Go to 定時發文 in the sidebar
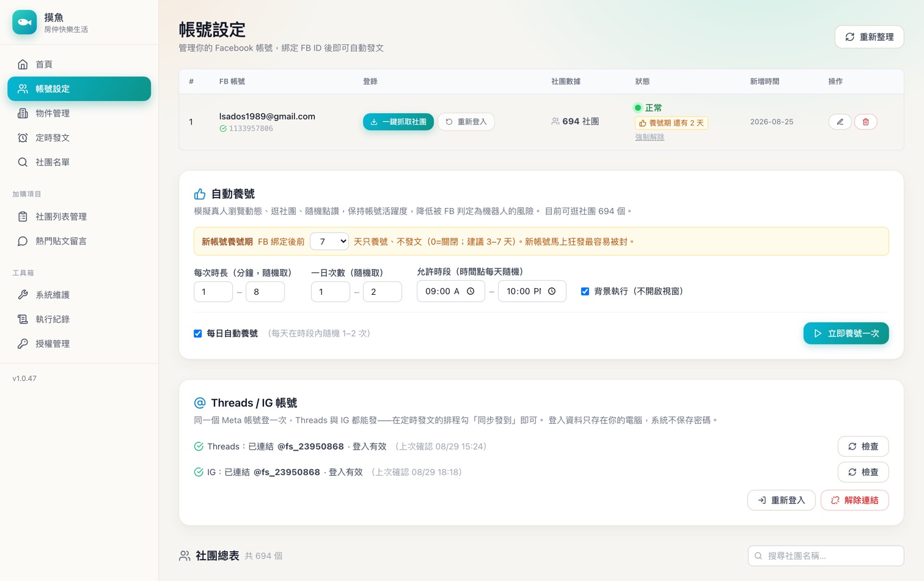Screen dimensions: 924x581 tap(79, 138)
